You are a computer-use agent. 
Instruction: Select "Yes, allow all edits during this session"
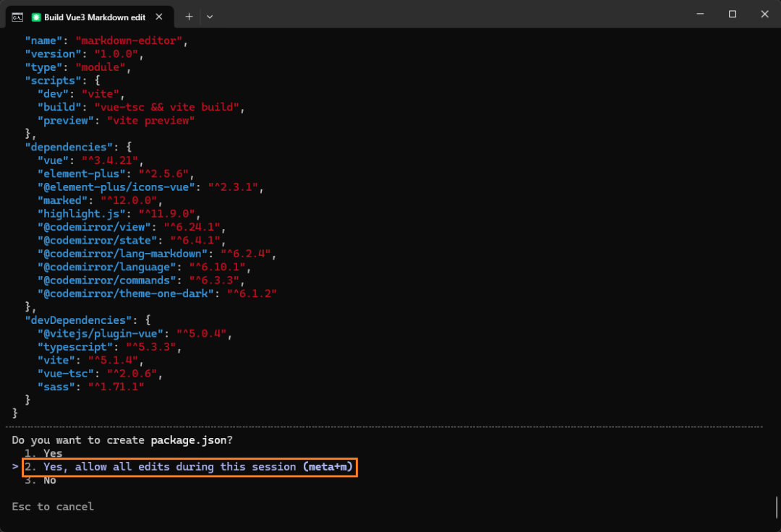click(169, 467)
